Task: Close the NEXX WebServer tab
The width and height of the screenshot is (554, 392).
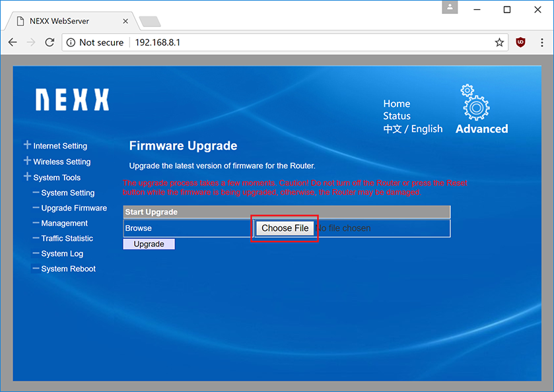Action: coord(125,21)
